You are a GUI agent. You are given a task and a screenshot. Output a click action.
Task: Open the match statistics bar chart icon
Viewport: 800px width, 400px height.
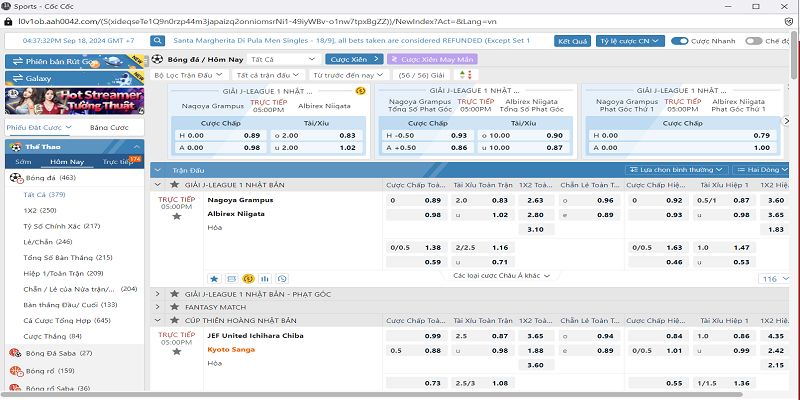[265, 279]
